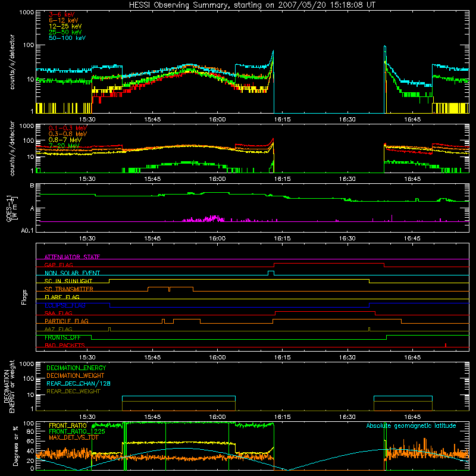Click the DECIMATION_WEIGHT legend entry
The image size is (476, 476).
[76, 375]
